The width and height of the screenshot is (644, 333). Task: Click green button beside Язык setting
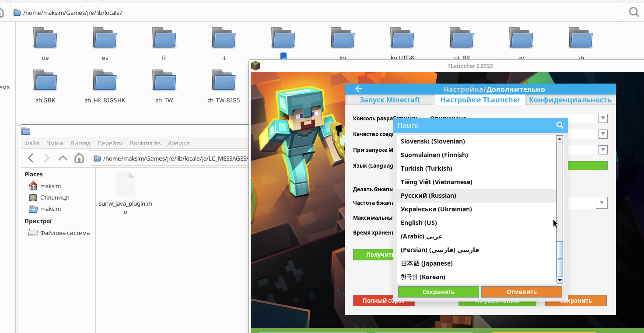click(x=588, y=166)
